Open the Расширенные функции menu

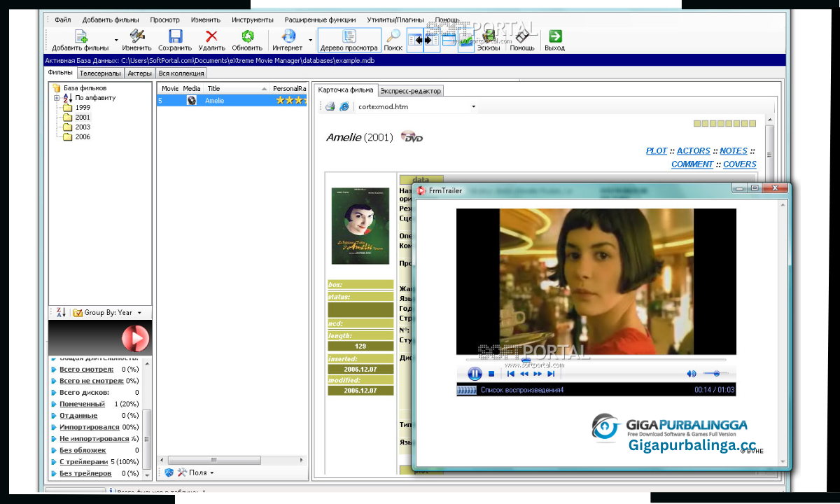(x=321, y=20)
